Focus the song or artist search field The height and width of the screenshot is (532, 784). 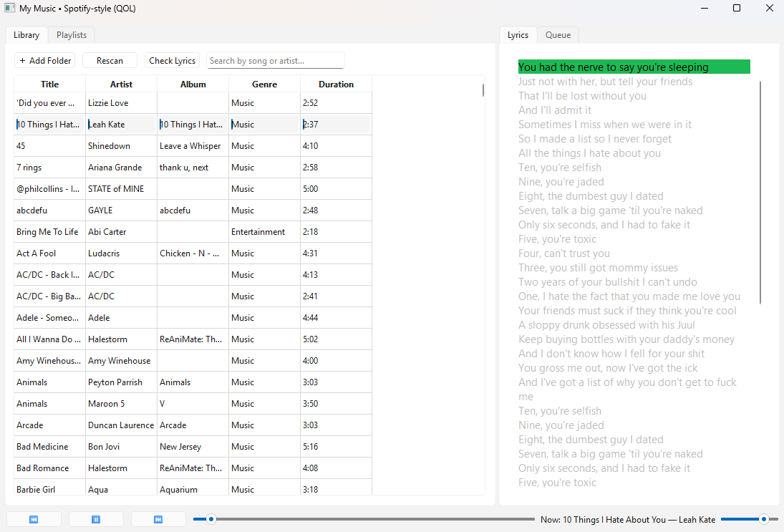276,60
